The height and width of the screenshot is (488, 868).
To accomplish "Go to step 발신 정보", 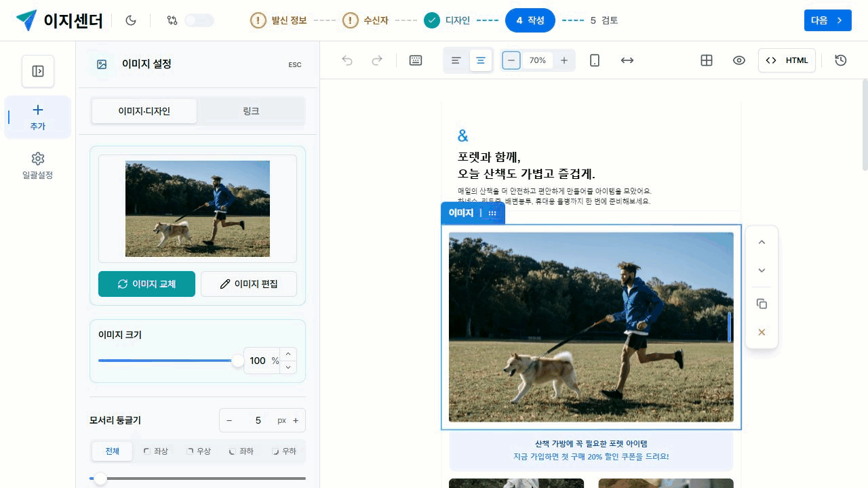I will pos(279,20).
